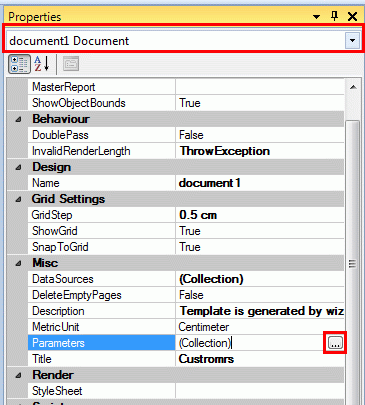Select the Parameters property row
Viewport: 365px width, 405px height.
click(x=102, y=343)
